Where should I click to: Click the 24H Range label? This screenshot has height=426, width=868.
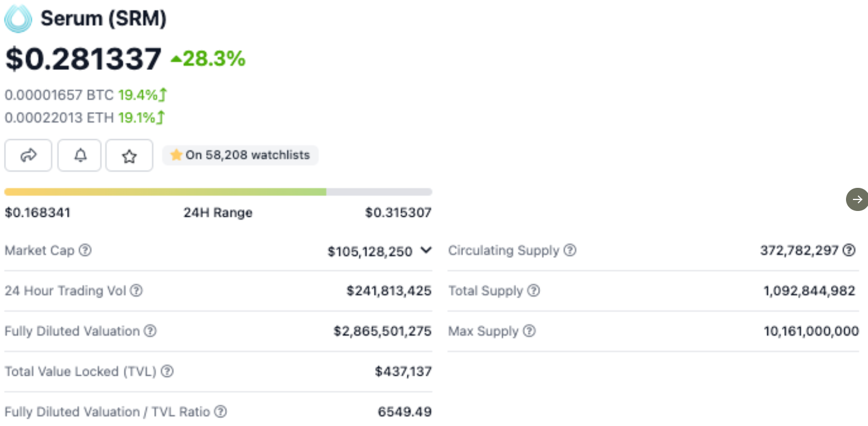coord(218,213)
